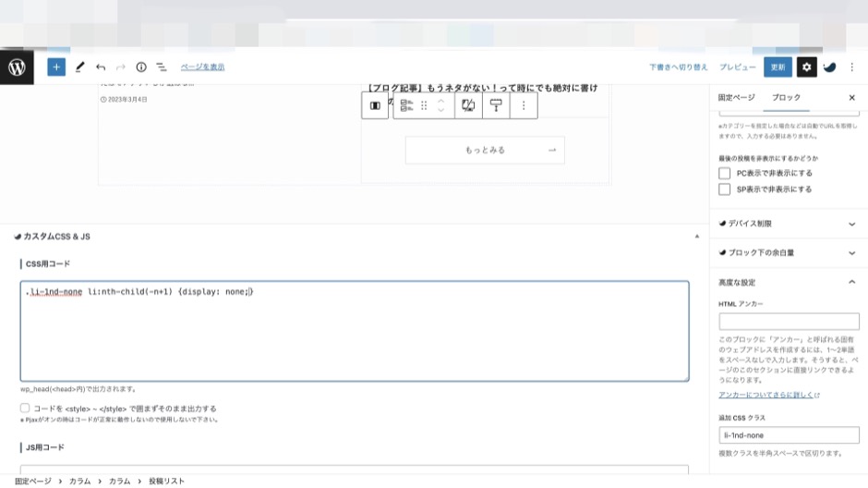Open the editor options three-dot menu
This screenshot has height=488, width=868.
(852, 67)
